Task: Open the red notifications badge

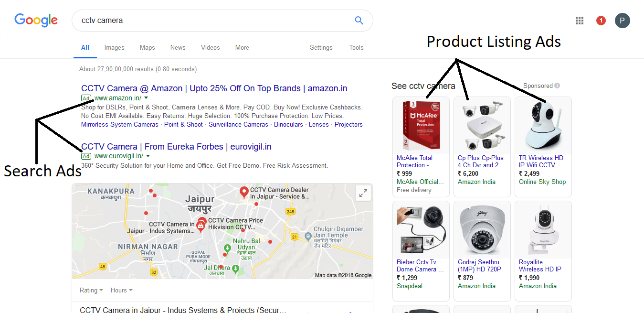Action: [x=601, y=21]
